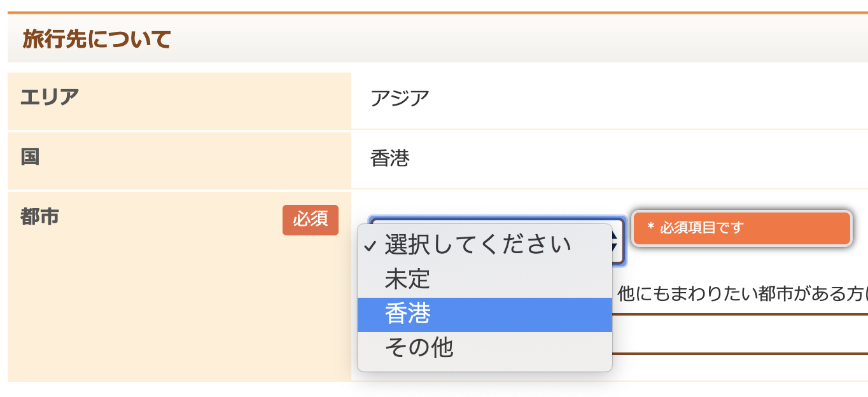Screen dimensions: 868x397
Task: Click the orange line above the section heading
Action: tap(434, 13)
